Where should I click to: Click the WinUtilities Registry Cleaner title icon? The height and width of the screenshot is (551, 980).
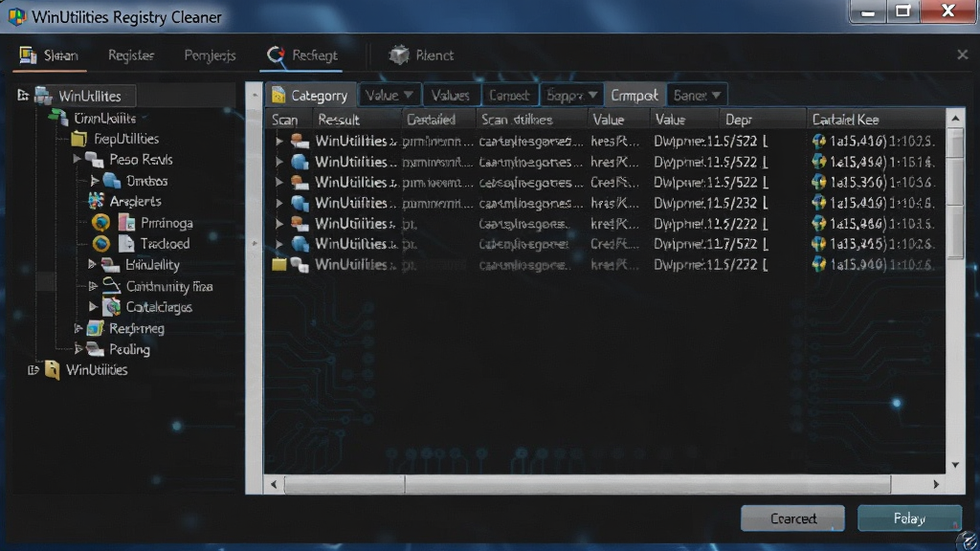click(x=17, y=17)
